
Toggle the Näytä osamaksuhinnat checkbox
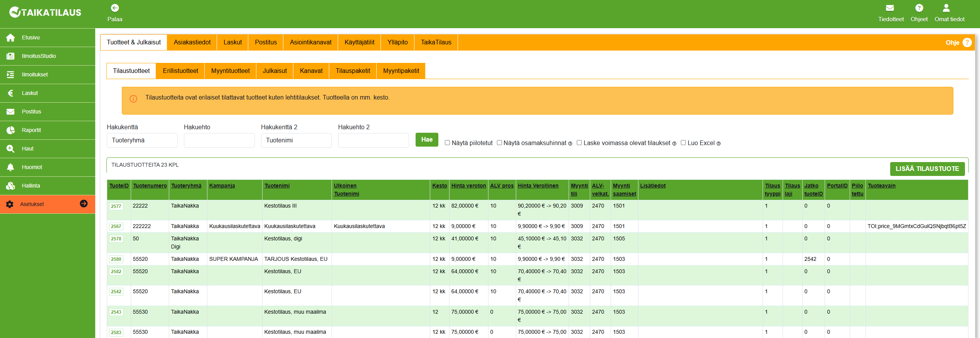click(x=499, y=143)
